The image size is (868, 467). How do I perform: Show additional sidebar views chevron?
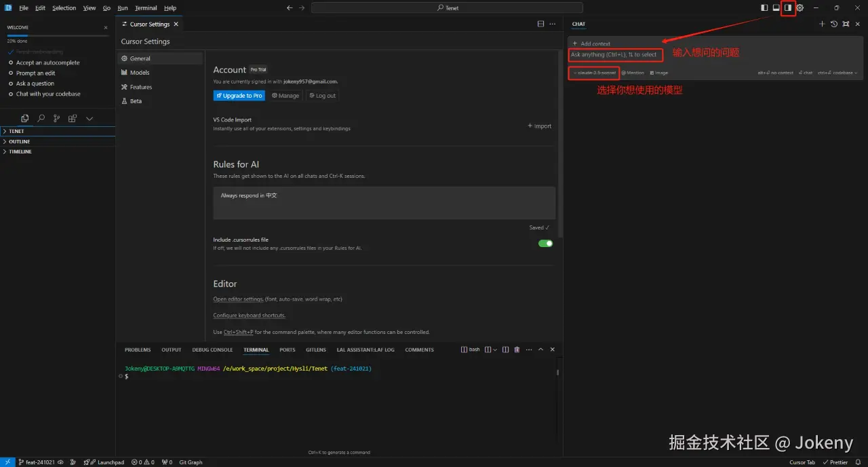coord(89,118)
